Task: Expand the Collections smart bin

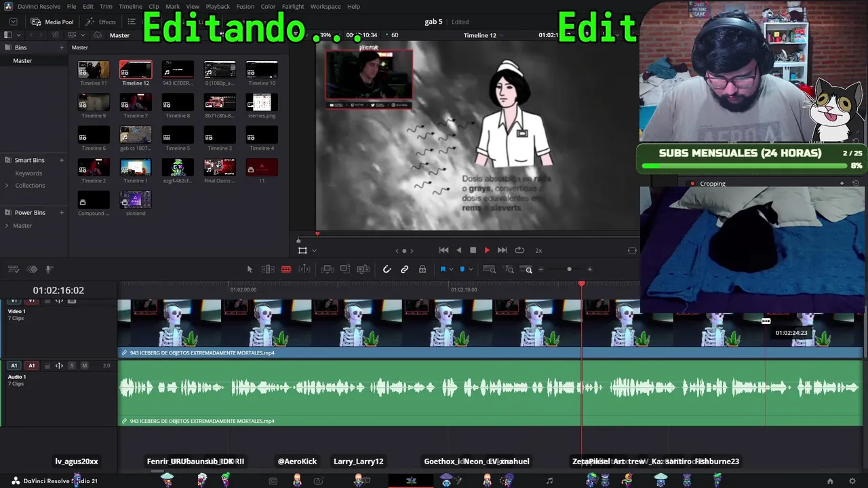Action: tap(7, 186)
